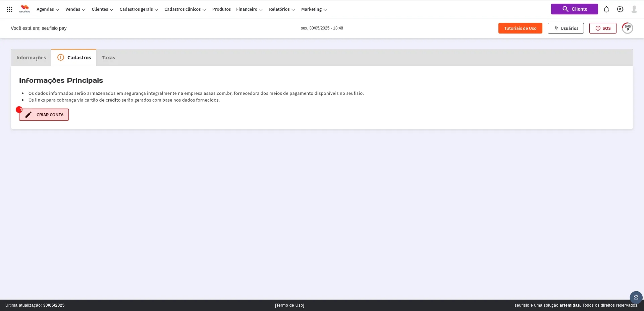Open the settings gear icon
The image size is (644, 311).
point(620,9)
